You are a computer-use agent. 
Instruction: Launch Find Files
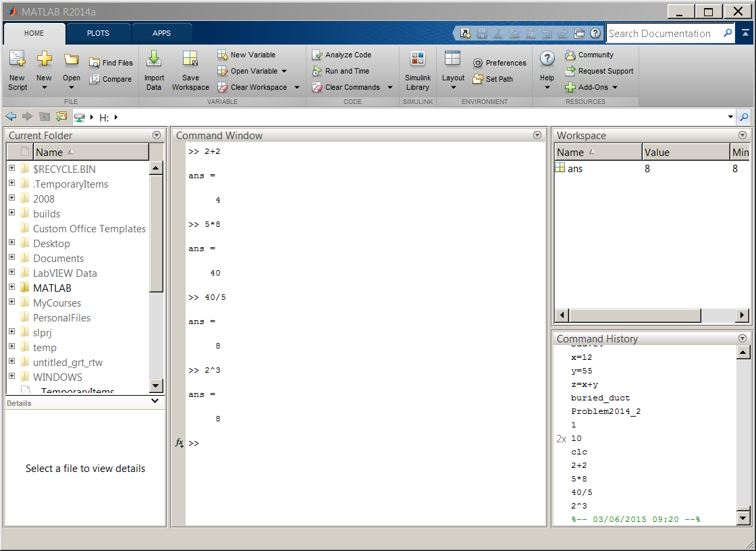tap(111, 63)
